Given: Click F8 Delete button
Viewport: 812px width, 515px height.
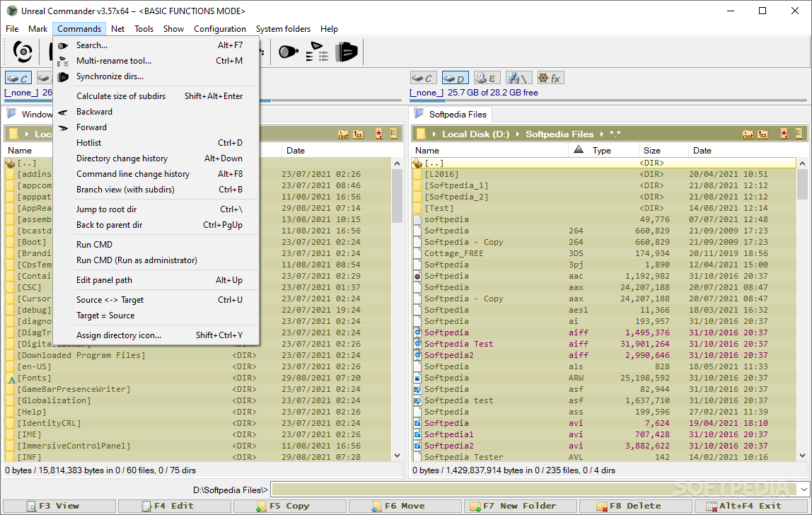Looking at the screenshot, I should click(635, 507).
